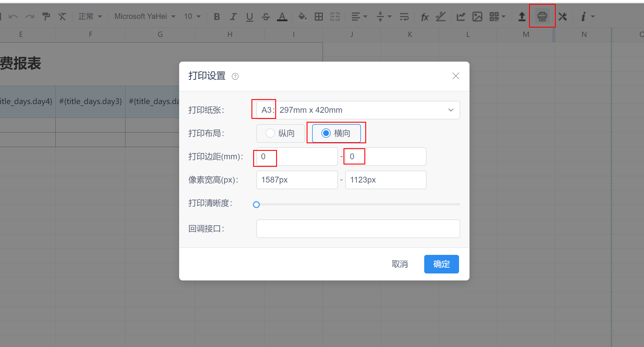Toggle strikethrough formatting
This screenshot has height=347, width=644.
coord(266,17)
